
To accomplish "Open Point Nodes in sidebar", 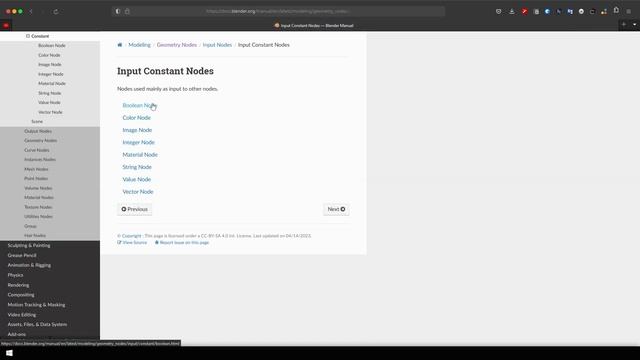I will pyautogui.click(x=36, y=178).
